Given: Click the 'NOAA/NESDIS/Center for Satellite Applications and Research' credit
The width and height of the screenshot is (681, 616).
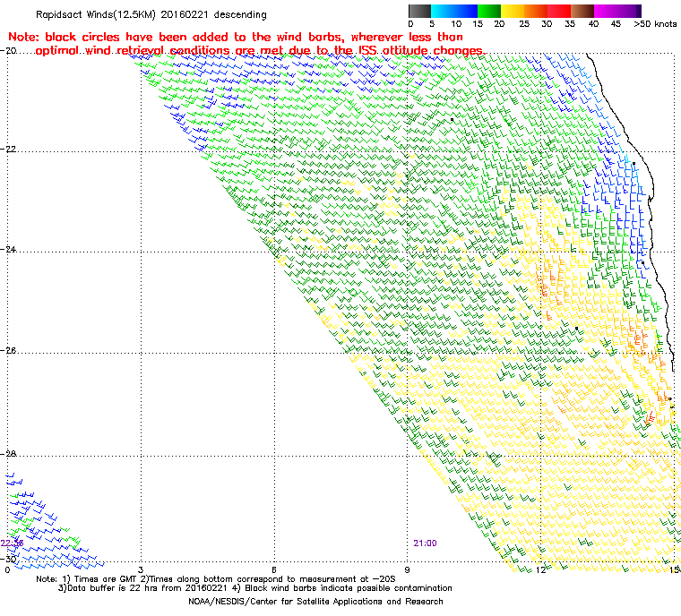Looking at the screenshot, I should [315, 602].
